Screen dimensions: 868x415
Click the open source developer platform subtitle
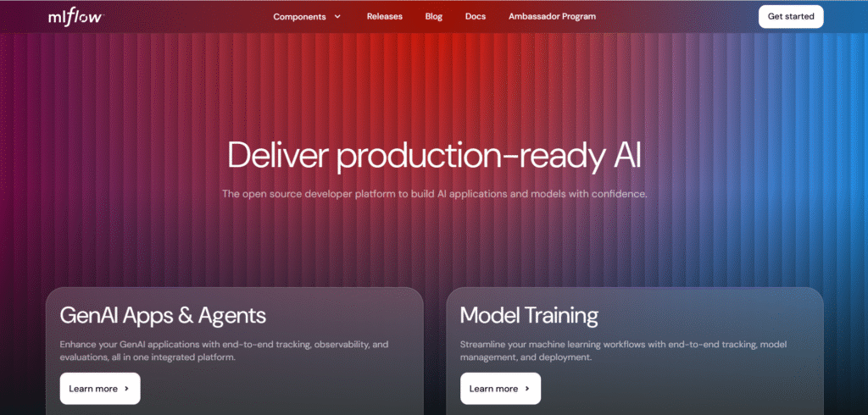(x=434, y=194)
